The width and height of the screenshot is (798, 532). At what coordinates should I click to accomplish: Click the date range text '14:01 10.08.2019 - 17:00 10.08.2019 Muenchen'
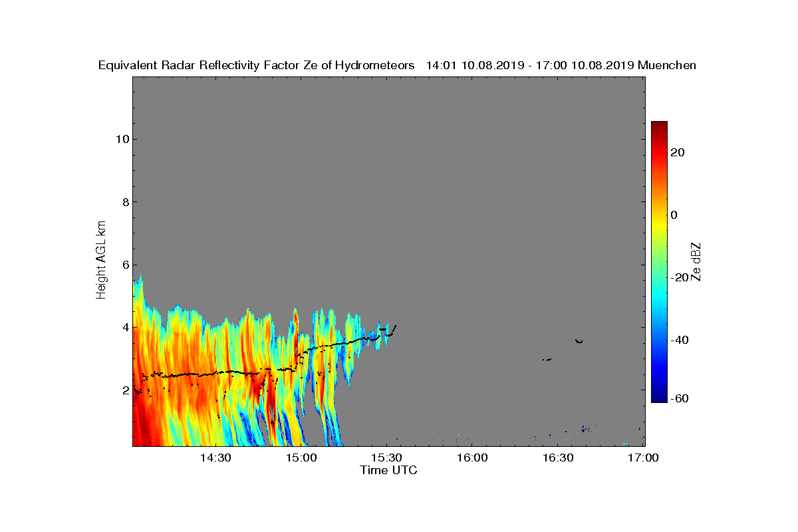point(561,65)
